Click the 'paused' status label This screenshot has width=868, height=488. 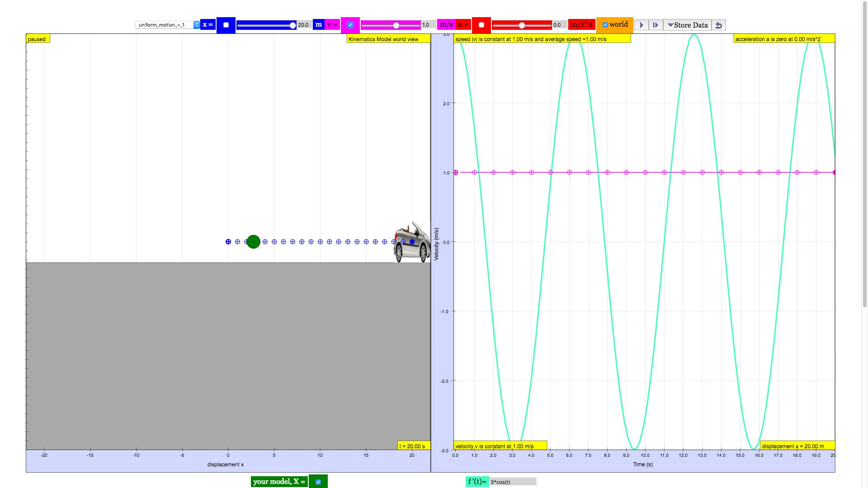pos(38,39)
